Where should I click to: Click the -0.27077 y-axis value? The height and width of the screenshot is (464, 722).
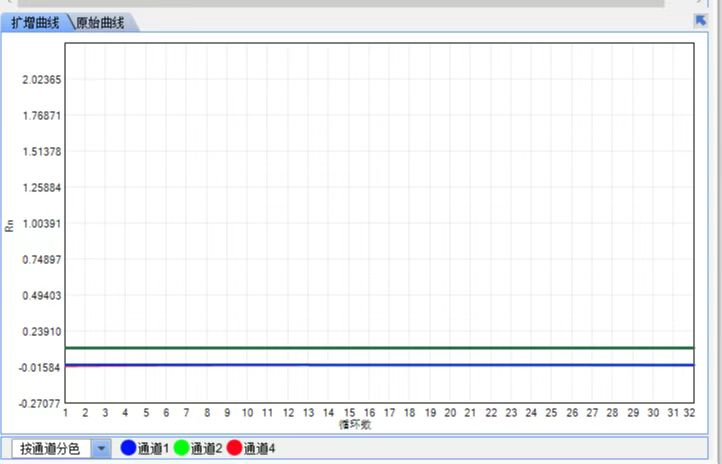coord(40,404)
